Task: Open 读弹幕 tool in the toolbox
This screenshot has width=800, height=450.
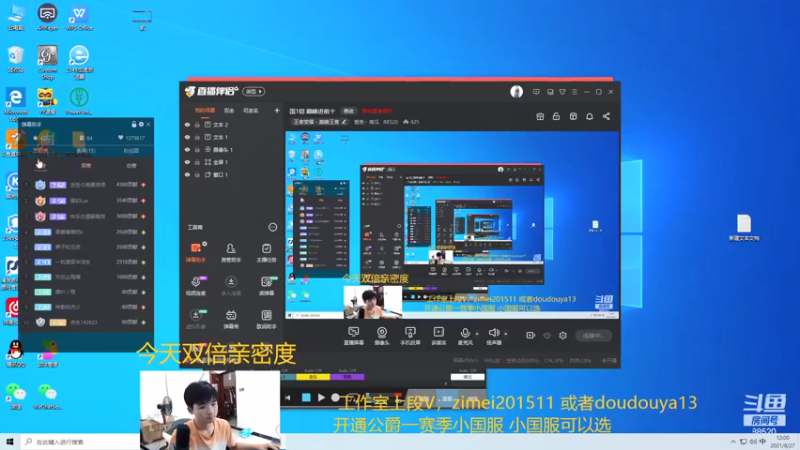Action: click(266, 286)
